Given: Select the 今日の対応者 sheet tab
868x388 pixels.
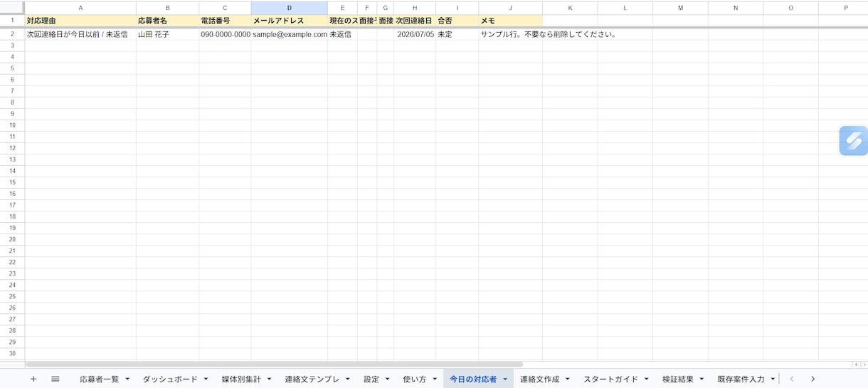Looking at the screenshot, I should click(x=473, y=379).
